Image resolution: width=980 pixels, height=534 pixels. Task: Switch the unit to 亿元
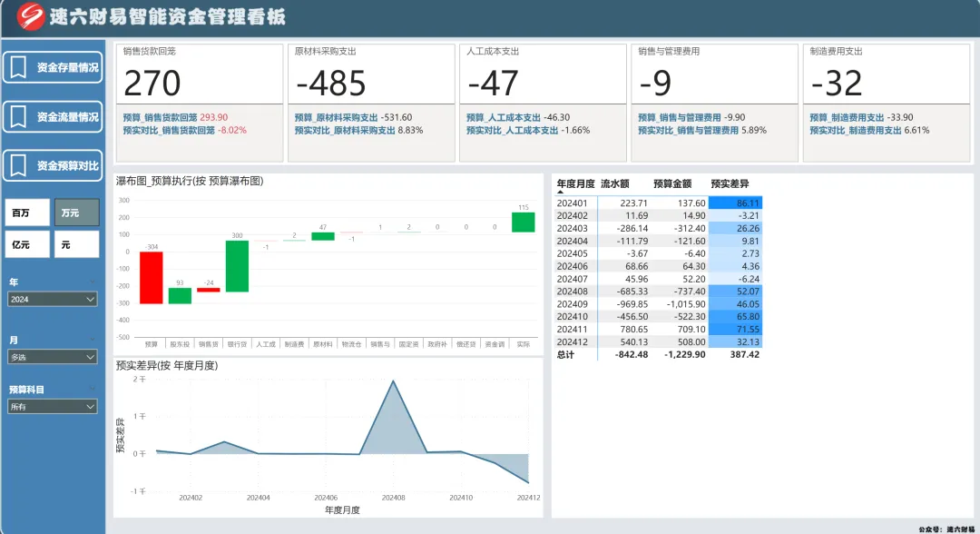27,244
